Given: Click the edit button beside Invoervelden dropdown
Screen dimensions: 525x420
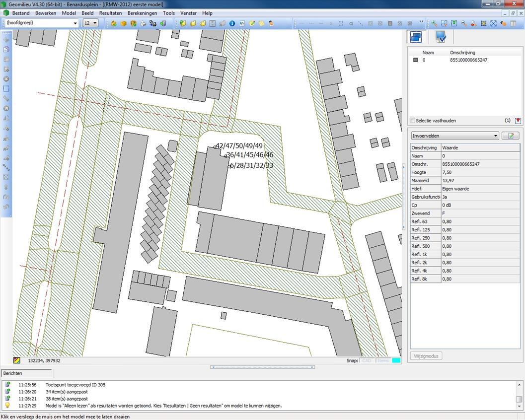Looking at the screenshot, I should tap(510, 136).
